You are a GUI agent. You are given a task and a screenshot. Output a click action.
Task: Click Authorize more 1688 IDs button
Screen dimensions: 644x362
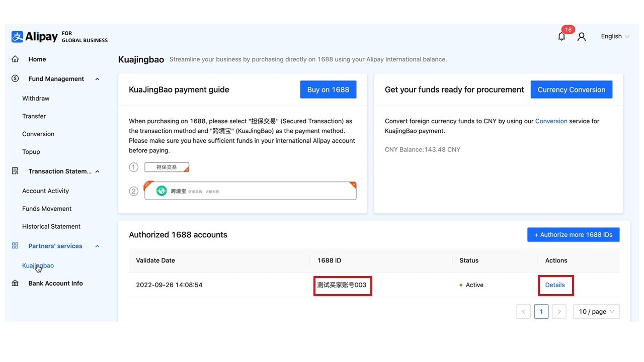pyautogui.click(x=573, y=235)
